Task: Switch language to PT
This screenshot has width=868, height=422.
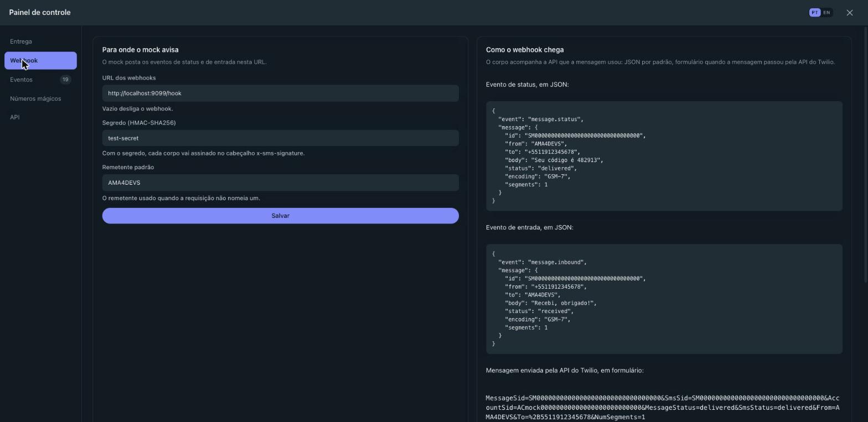Action: click(x=815, y=13)
